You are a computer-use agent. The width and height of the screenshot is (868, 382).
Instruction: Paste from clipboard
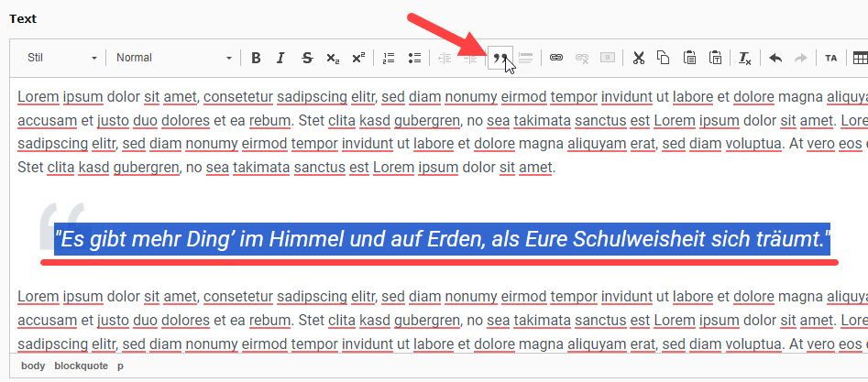point(689,58)
